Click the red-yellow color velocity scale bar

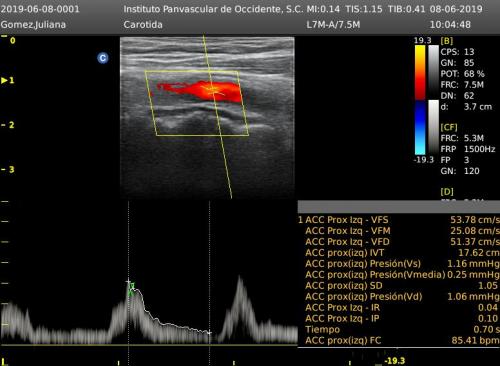[x=420, y=72]
